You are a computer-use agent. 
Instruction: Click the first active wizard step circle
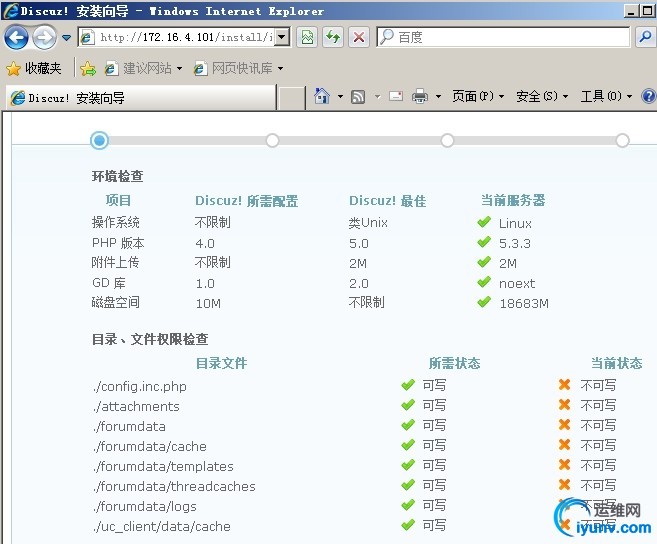(x=99, y=140)
